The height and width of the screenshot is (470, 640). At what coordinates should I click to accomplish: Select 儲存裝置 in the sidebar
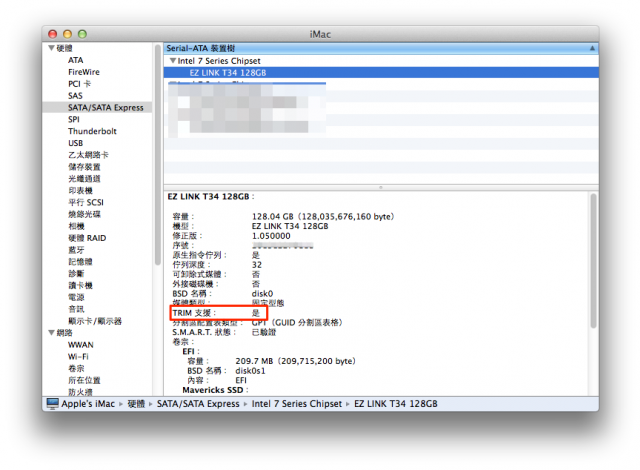tap(84, 166)
